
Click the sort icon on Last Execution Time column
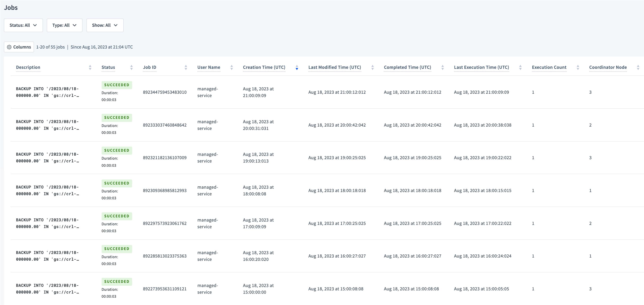click(520, 67)
